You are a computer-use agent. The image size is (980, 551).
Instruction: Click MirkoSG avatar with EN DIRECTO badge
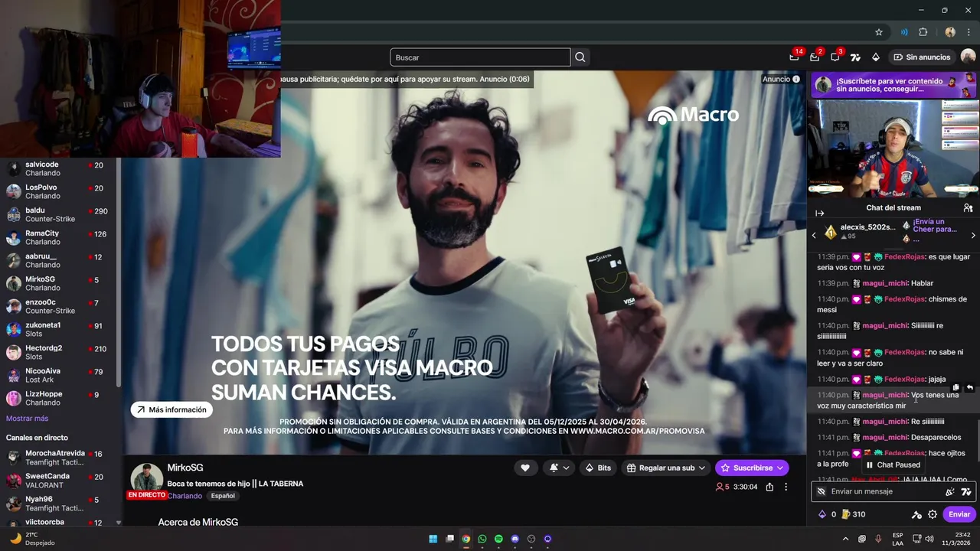[x=146, y=481]
